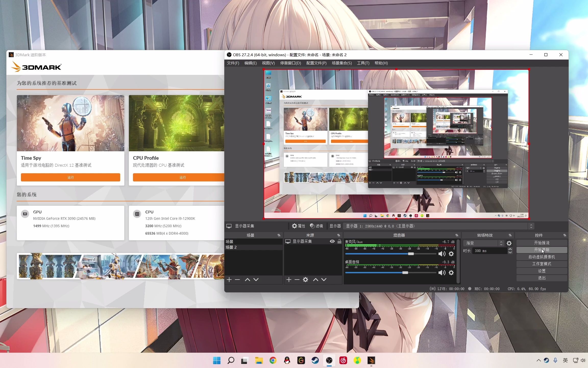Image resolution: width=588 pixels, height=368 pixels.
Task: Move source down arrow in 来源 panel
Action: pyautogui.click(x=324, y=280)
